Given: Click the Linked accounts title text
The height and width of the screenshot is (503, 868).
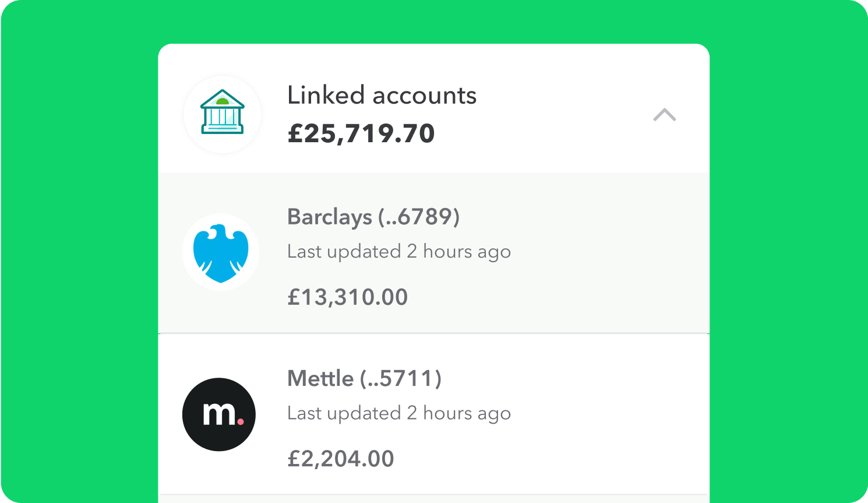Looking at the screenshot, I should tap(382, 95).
